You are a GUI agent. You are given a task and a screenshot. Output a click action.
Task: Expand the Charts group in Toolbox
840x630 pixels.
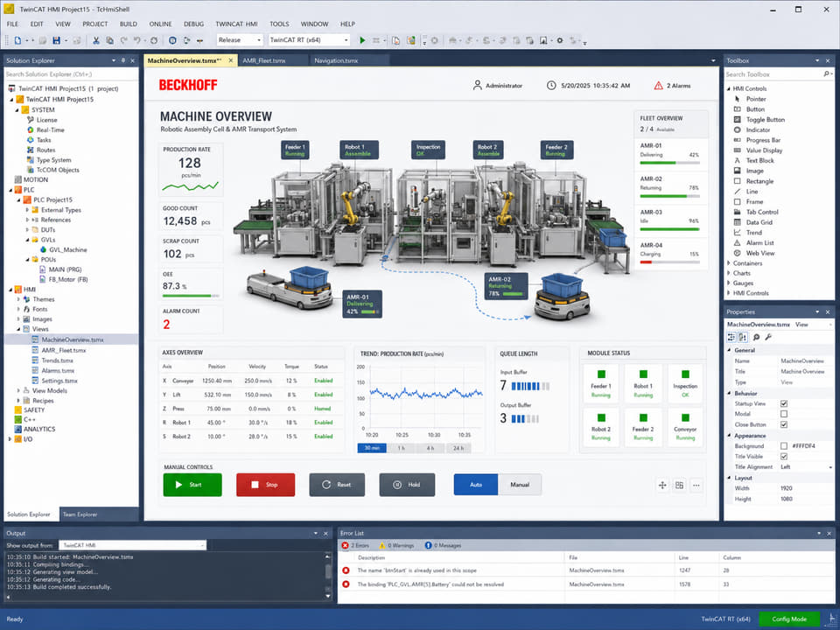coord(729,273)
